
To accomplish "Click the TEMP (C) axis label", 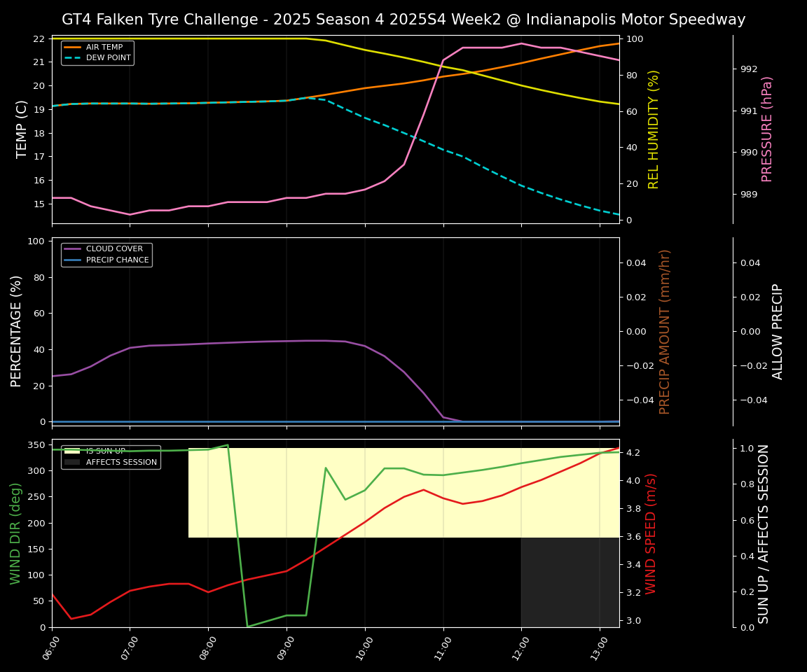I will (22, 129).
